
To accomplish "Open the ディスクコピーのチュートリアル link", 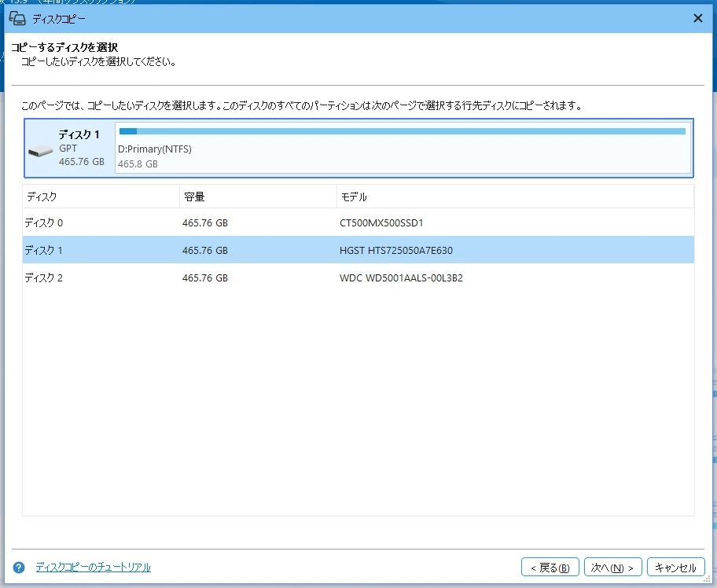I will [94, 567].
